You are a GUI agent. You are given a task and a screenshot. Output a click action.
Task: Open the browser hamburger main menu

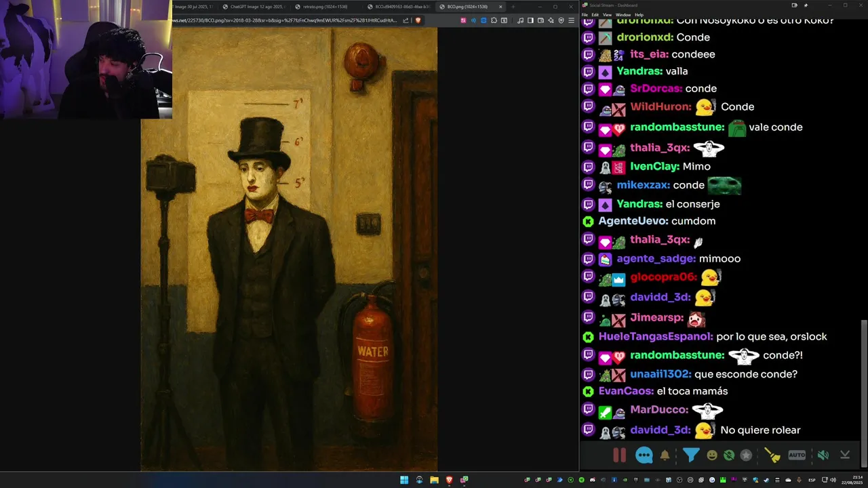571,20
